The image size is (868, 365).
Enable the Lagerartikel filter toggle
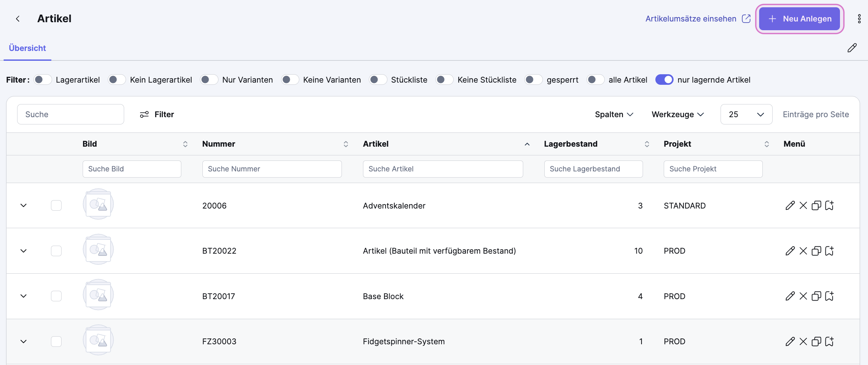coord(43,80)
